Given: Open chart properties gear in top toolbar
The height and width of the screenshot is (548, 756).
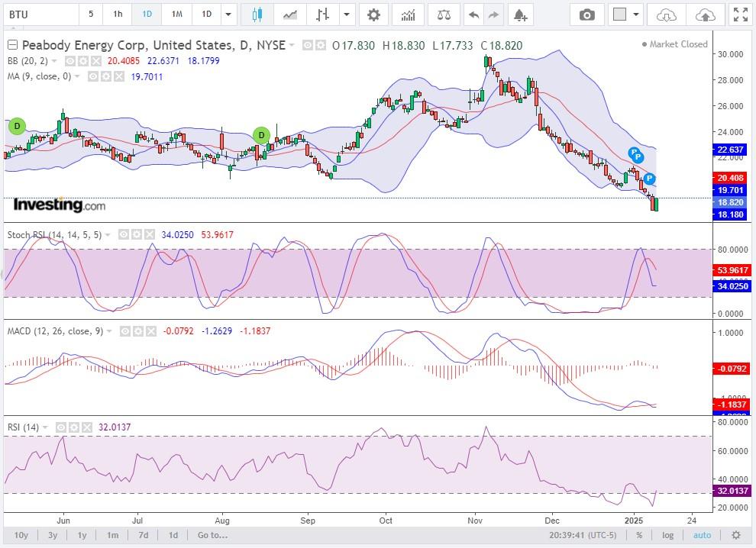Looking at the screenshot, I should (x=373, y=15).
